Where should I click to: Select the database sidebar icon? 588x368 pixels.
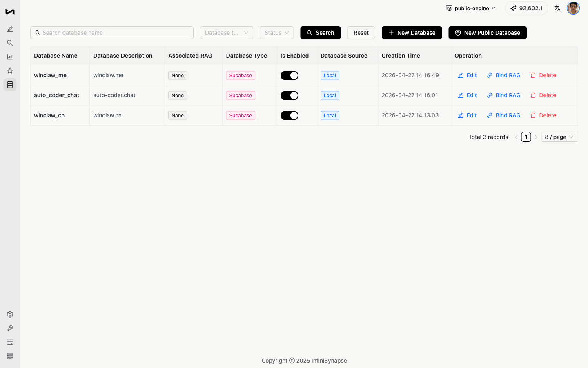coord(10,85)
